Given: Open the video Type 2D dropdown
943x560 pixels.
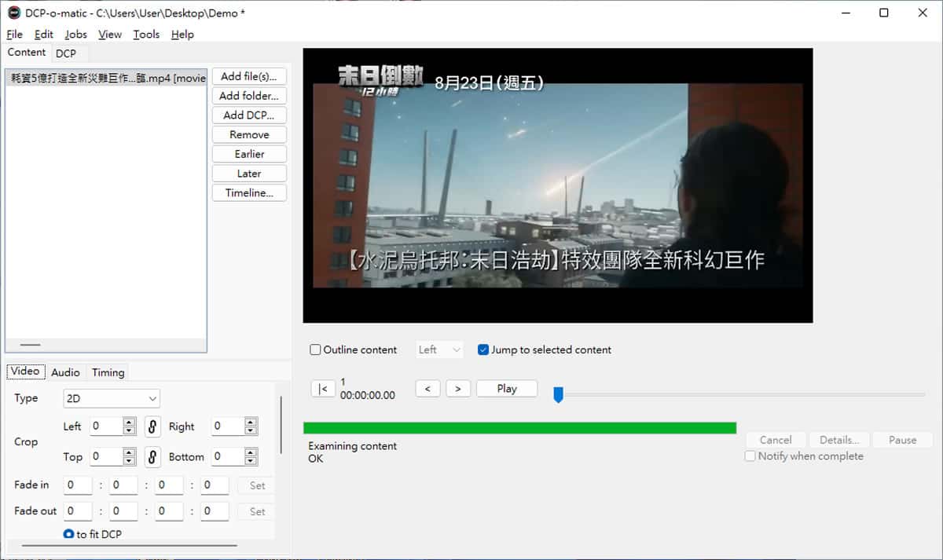Looking at the screenshot, I should [x=111, y=399].
